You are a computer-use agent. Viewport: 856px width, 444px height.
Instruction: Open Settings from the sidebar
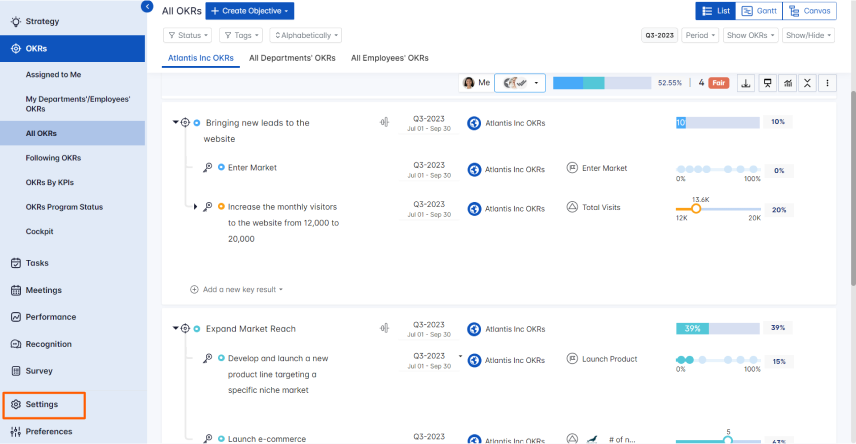pos(44,405)
